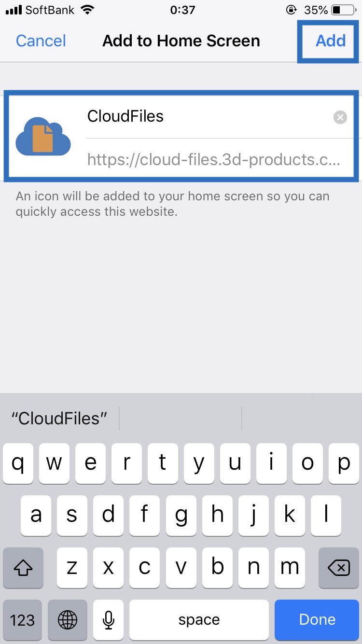Tap the letter p key
This screenshot has height=644, width=362.
(x=344, y=463)
